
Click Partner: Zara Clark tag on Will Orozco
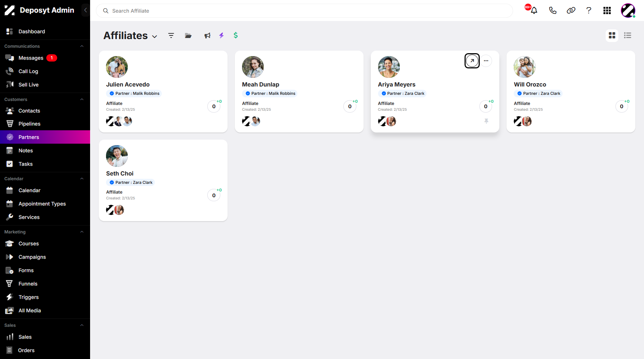[538, 93]
